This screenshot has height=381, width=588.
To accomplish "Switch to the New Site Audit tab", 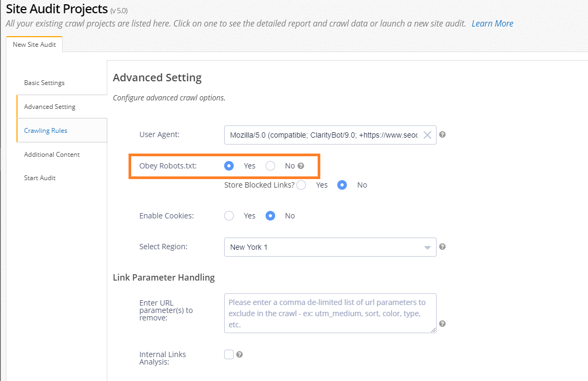I will pos(35,45).
